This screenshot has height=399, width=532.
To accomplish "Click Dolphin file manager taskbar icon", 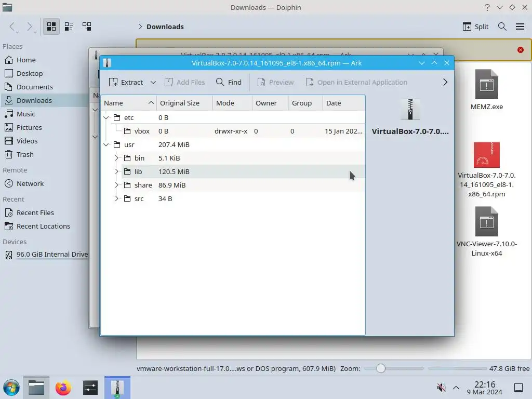I will [36, 388].
